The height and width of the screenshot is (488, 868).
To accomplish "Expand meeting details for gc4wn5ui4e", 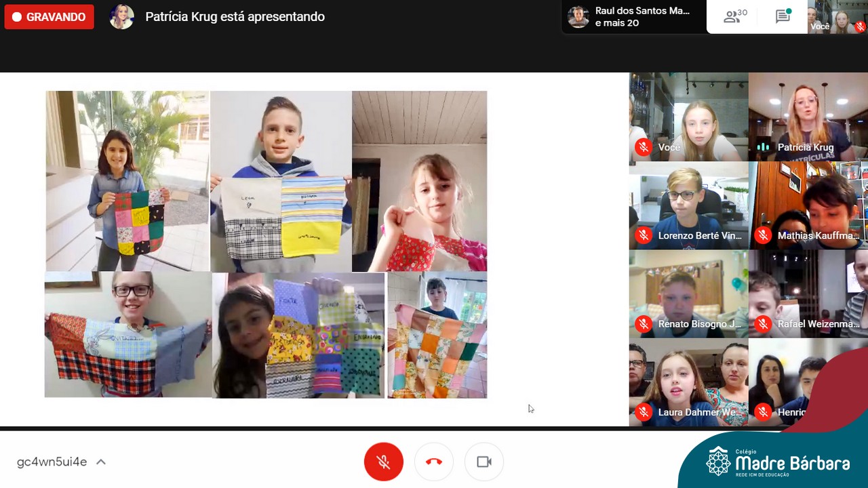I will click(x=101, y=462).
